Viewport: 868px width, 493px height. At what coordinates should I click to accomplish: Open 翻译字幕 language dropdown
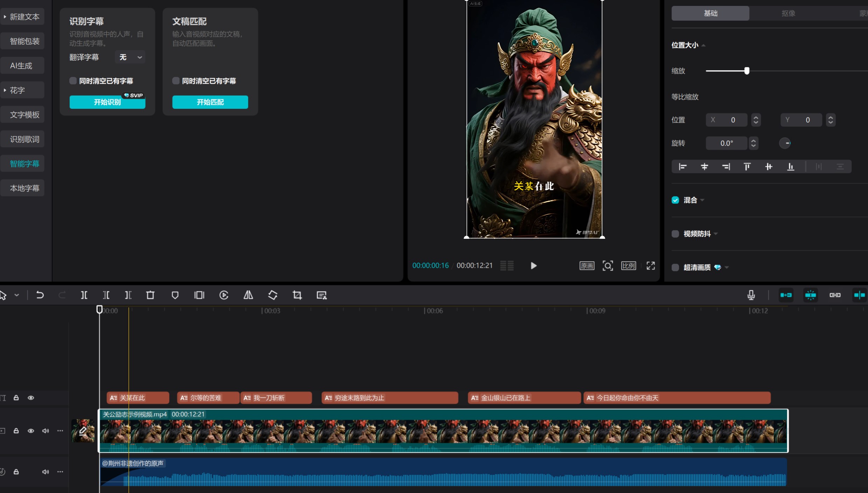tap(130, 57)
